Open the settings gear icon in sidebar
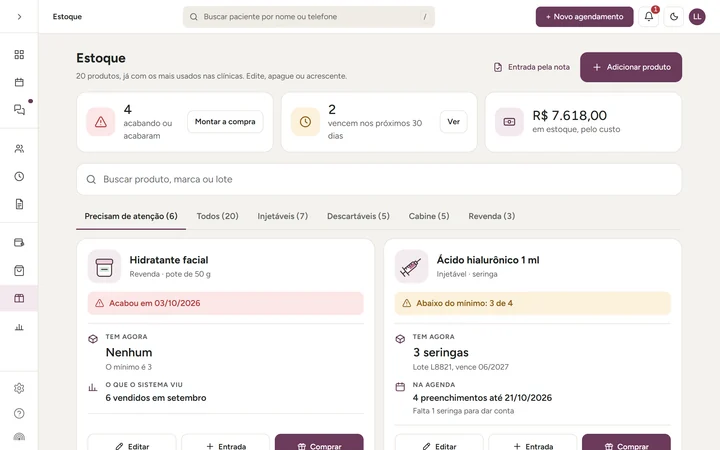This screenshot has width=720, height=450. [19, 388]
